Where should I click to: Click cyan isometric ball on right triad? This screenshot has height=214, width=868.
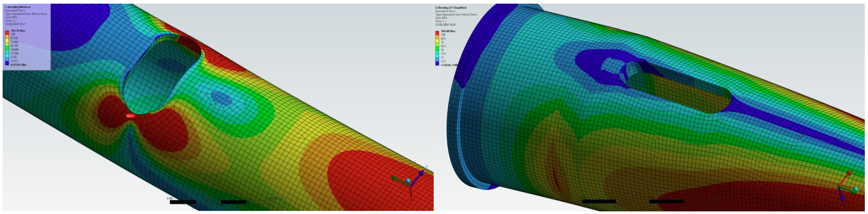[855, 190]
